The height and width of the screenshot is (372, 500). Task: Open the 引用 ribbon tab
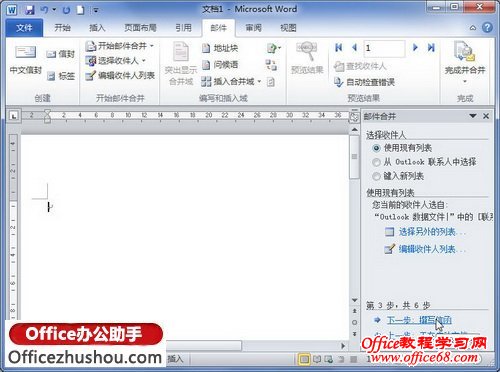(x=184, y=28)
